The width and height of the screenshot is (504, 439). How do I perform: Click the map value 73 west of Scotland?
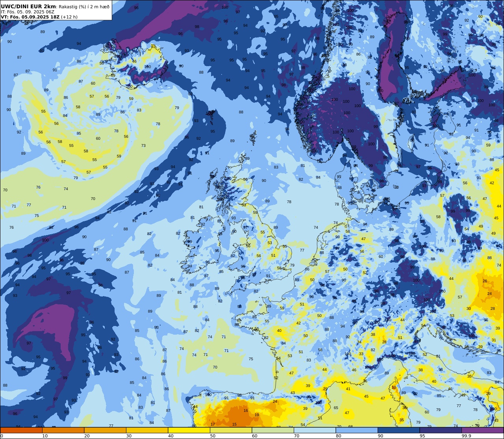point(143,146)
